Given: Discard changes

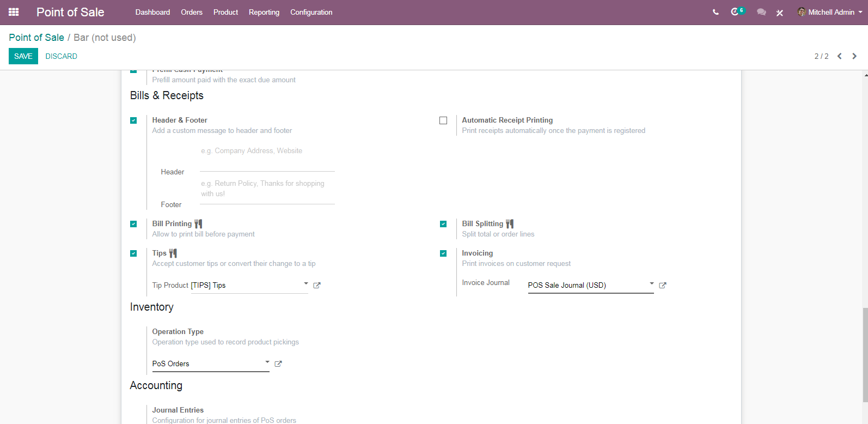Looking at the screenshot, I should [61, 56].
